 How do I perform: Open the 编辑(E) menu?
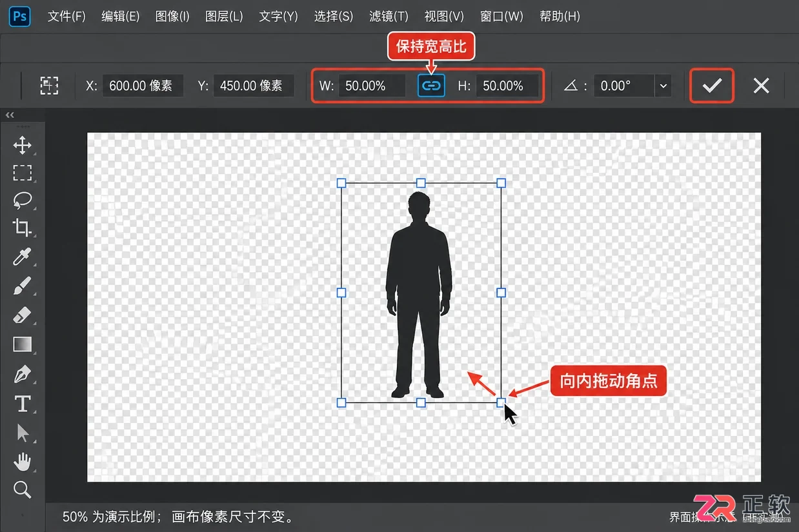coord(121,16)
